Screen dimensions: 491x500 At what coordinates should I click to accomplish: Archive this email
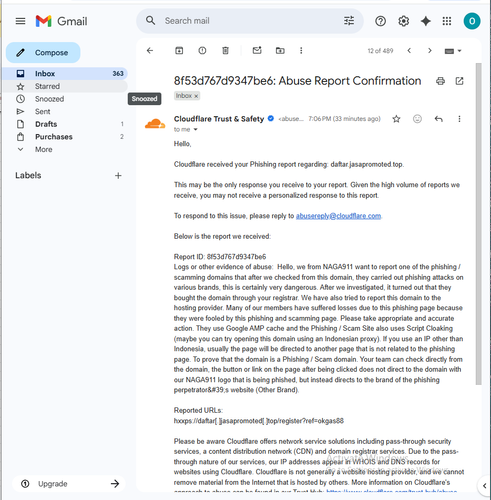(x=179, y=50)
